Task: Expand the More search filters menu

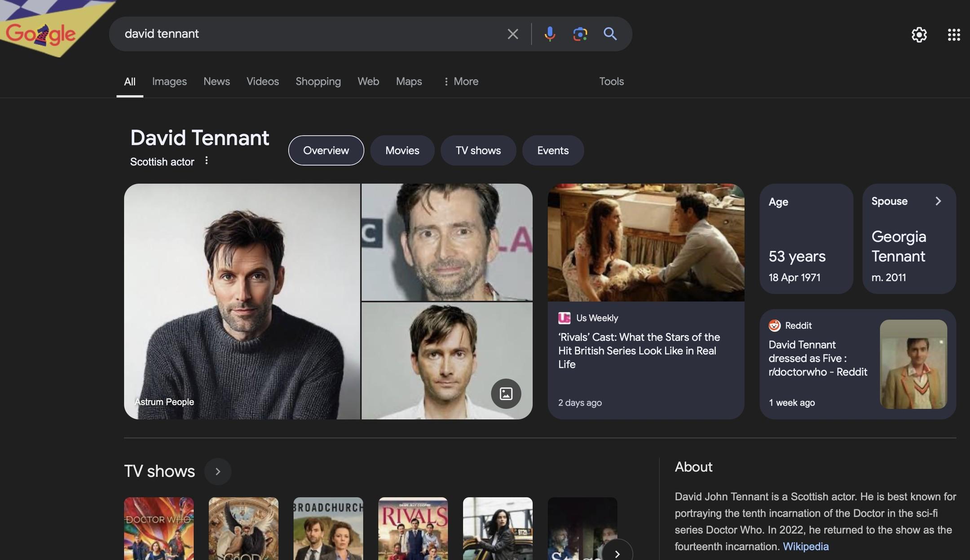Action: (x=461, y=81)
